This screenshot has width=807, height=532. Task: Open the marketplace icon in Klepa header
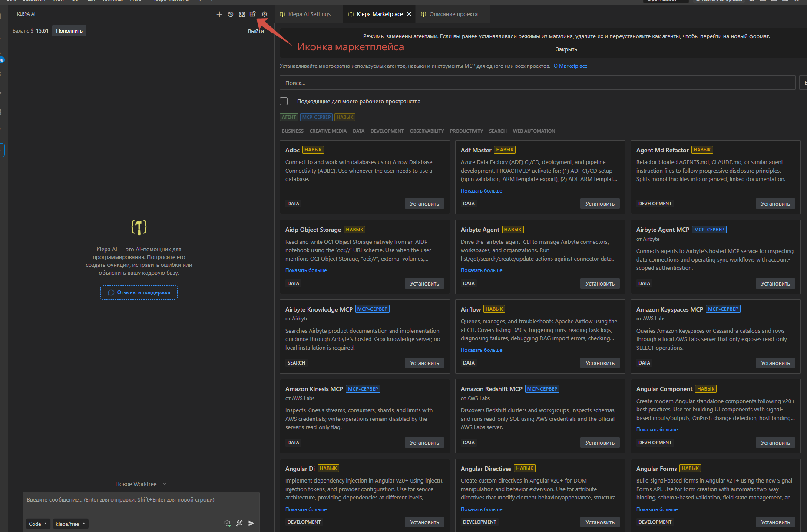tap(253, 14)
